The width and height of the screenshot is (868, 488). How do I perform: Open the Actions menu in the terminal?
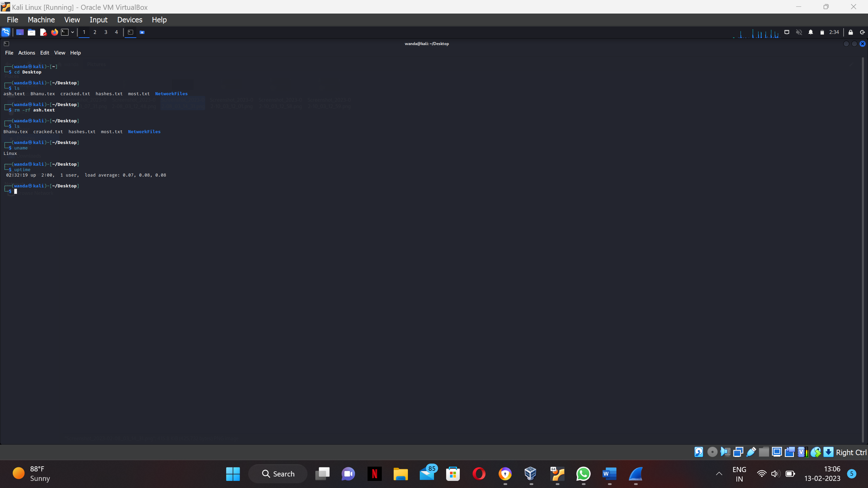[26, 53]
